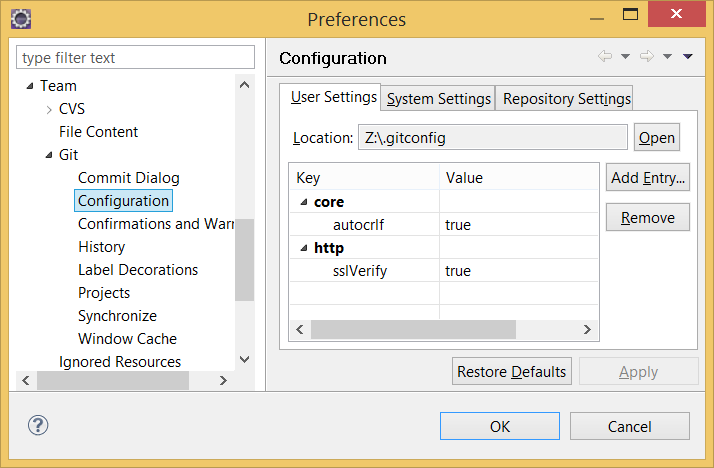
Task: Open the forward history dropdown arrow
Action: point(668,56)
